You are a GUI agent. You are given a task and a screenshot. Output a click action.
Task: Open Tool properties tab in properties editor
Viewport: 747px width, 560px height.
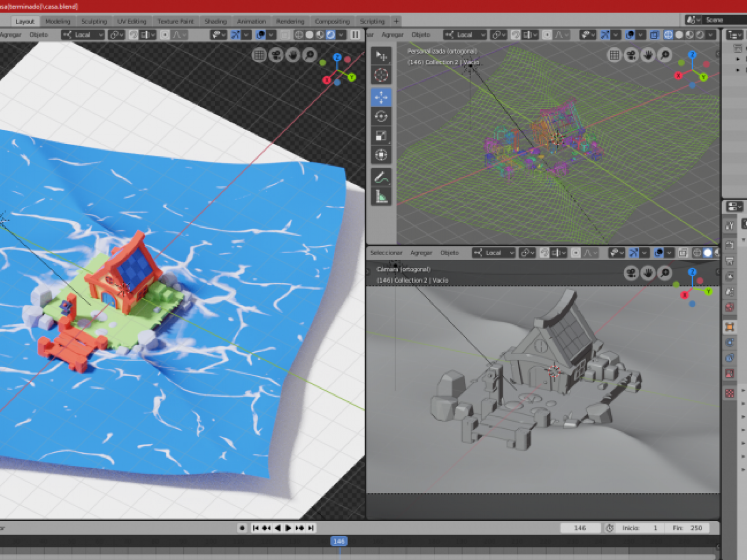click(x=730, y=226)
